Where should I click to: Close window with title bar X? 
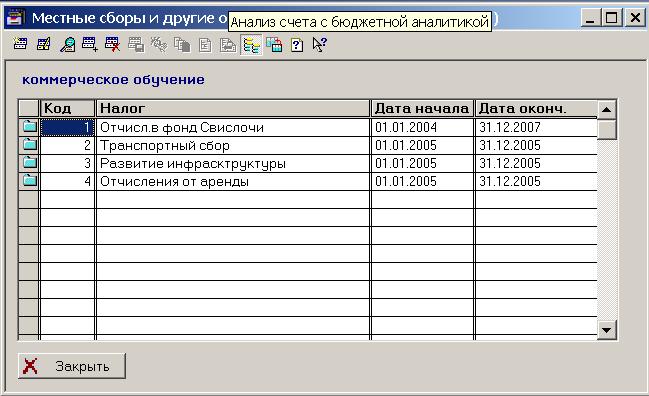(x=635, y=18)
